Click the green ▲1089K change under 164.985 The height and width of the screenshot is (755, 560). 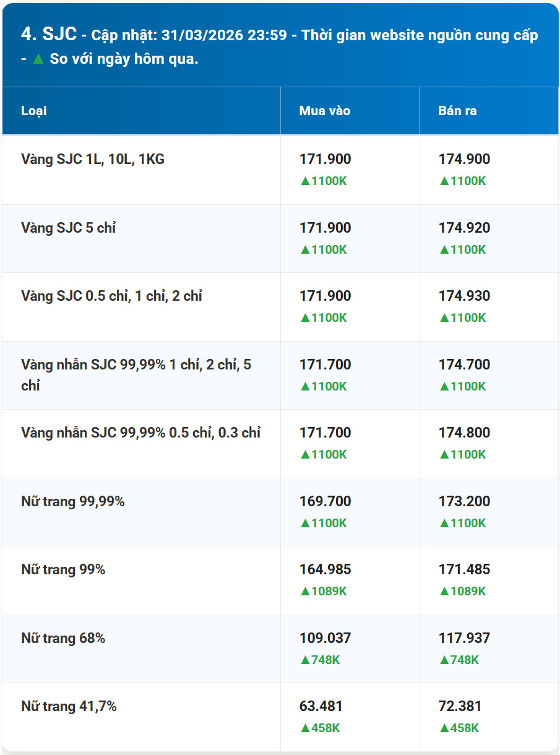[324, 591]
